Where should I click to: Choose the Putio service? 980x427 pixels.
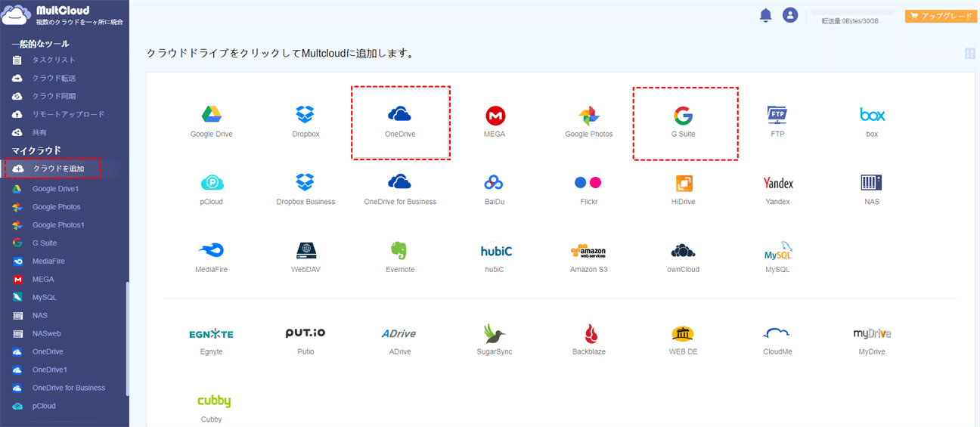[x=305, y=340]
